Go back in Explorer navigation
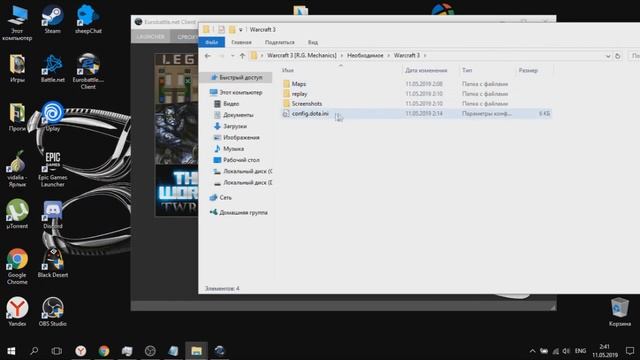The height and width of the screenshot is (360, 640). click(208, 56)
